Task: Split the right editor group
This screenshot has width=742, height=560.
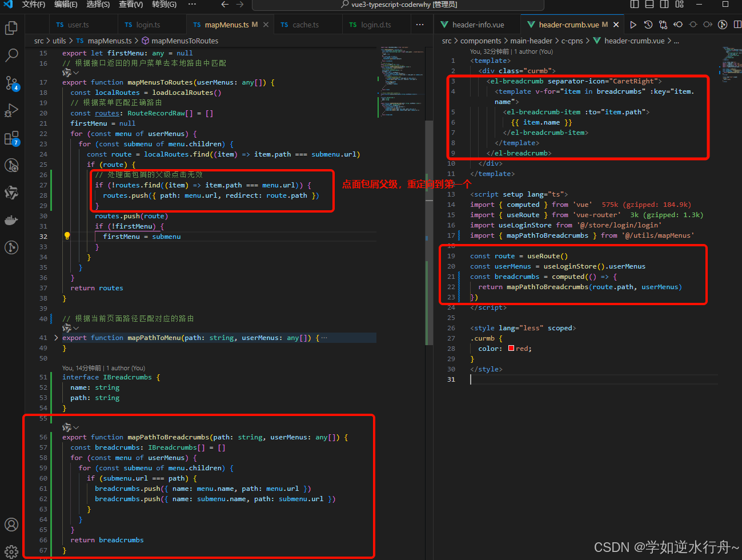Action: 737,25
